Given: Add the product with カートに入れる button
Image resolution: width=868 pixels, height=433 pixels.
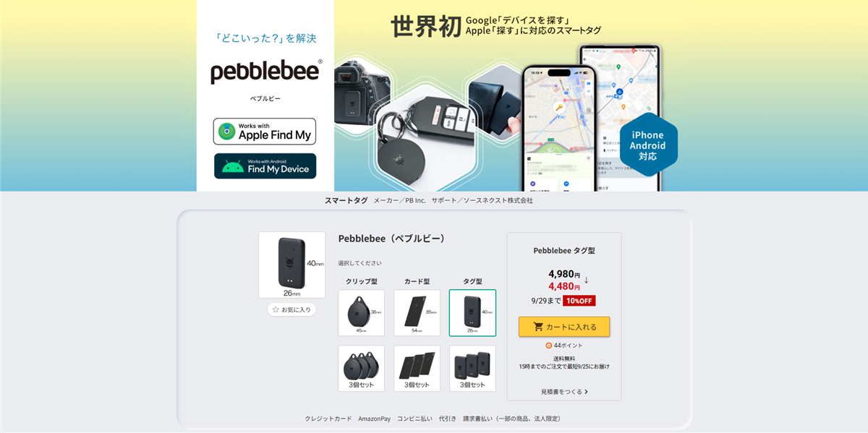Looking at the screenshot, I should tap(564, 327).
